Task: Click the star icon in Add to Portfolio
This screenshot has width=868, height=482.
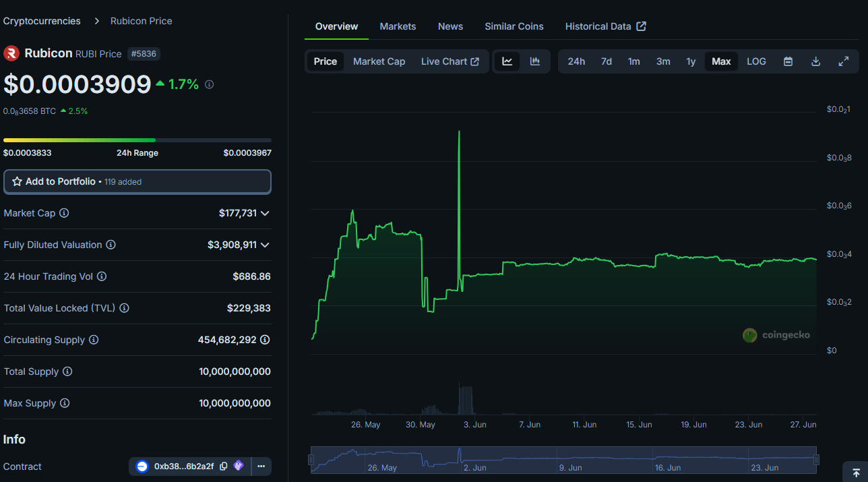Action: coord(18,181)
